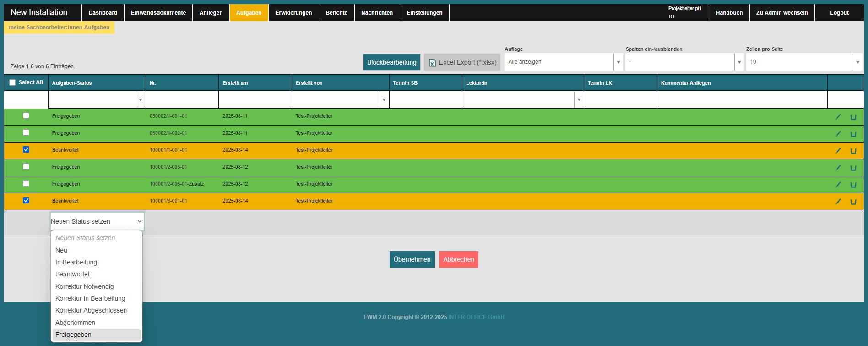
Task: Click the edit pencil for task 050002/1-001-01
Action: pyautogui.click(x=838, y=117)
